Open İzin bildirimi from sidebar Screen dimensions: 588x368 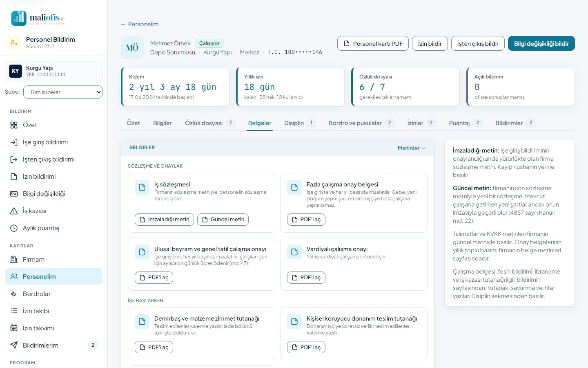[53, 177]
